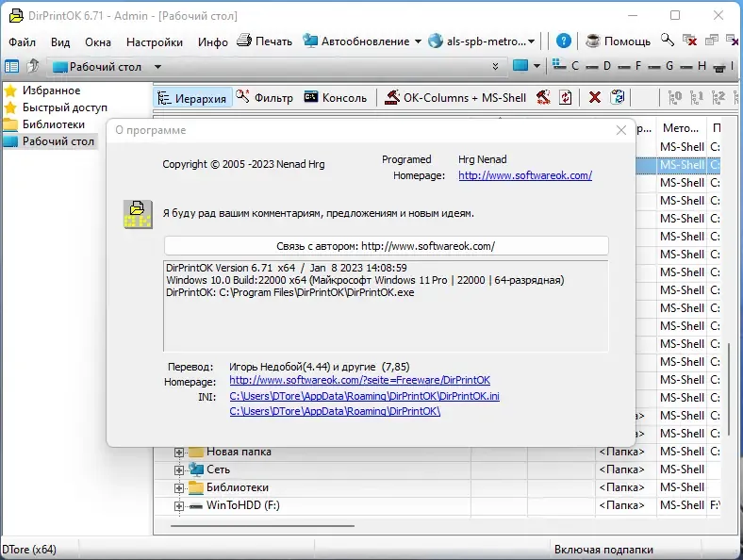The width and height of the screenshot is (743, 560).
Task: Toggle the folder tree panel icon
Action: pos(11,67)
